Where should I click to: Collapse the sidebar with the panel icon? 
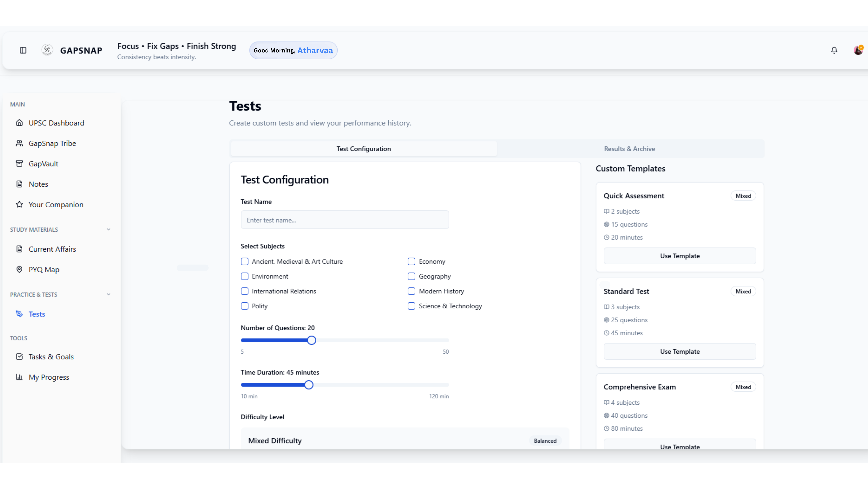pos(23,50)
